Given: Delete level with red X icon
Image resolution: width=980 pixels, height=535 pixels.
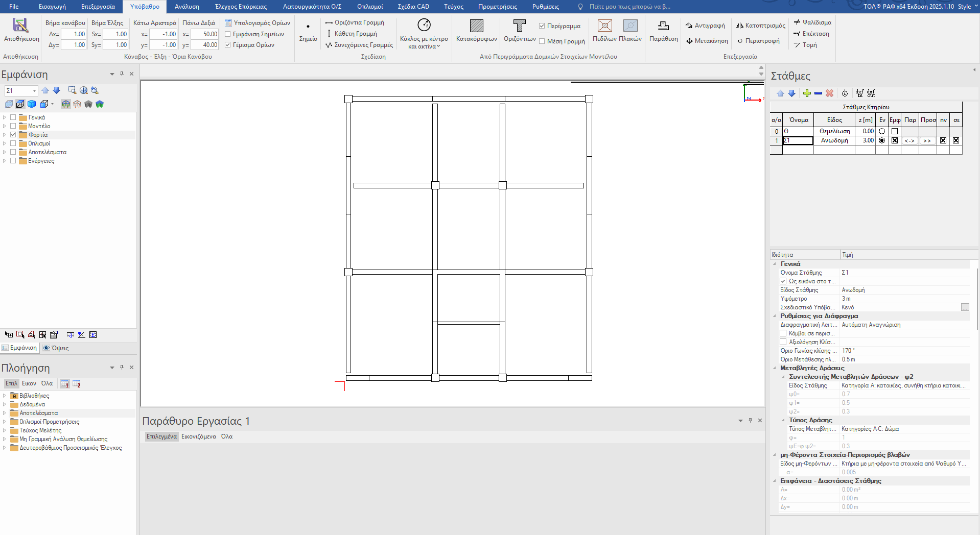Looking at the screenshot, I should (829, 93).
